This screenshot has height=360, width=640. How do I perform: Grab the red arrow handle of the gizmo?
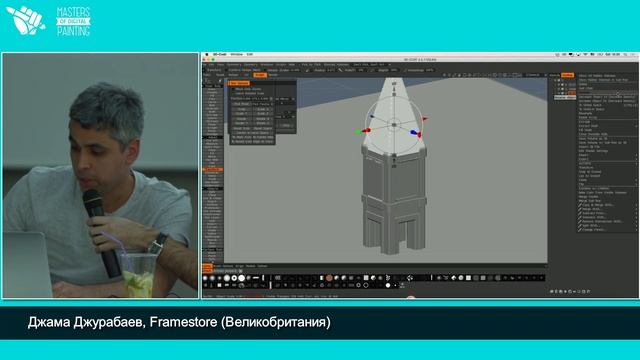424,119
